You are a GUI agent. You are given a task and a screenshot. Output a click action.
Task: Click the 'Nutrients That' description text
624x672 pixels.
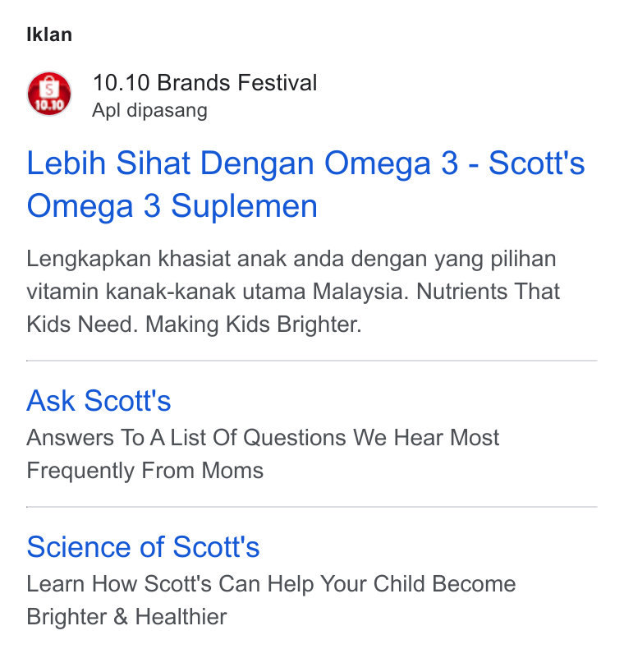coord(488,292)
